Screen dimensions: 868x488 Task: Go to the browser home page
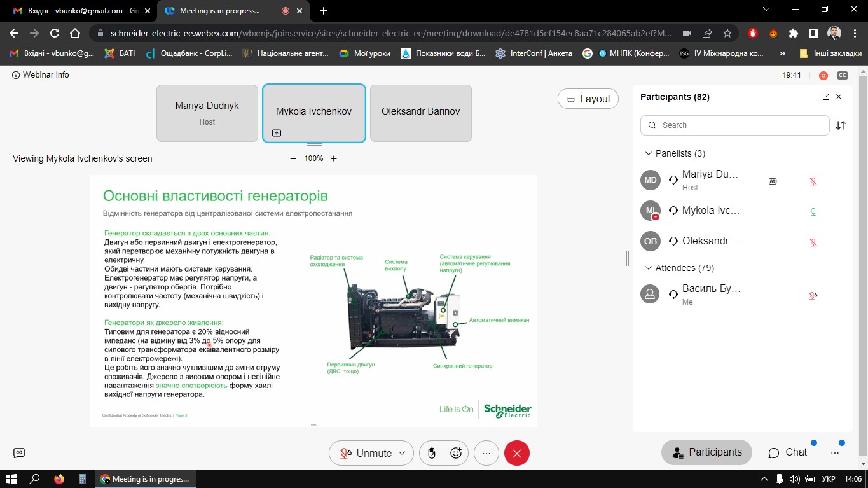pos(75,33)
